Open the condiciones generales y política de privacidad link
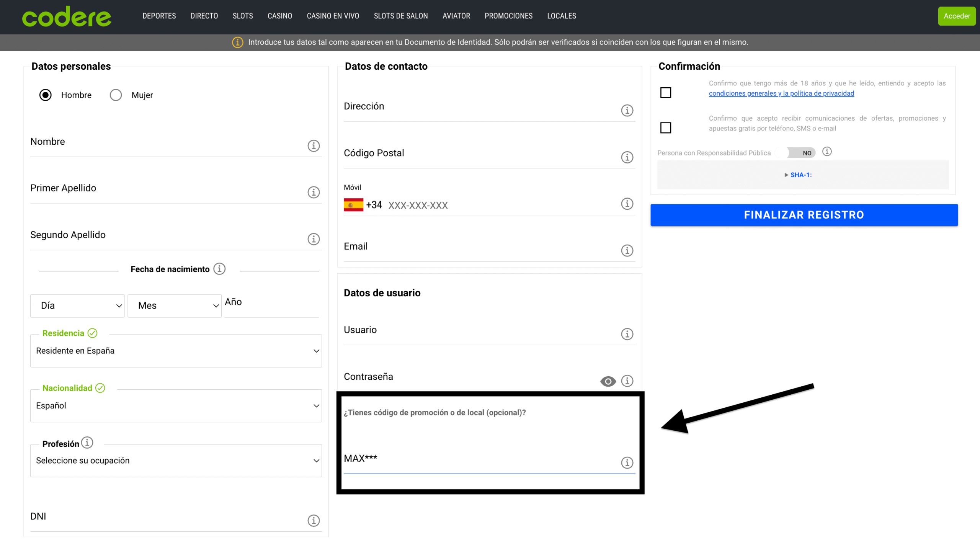 (x=781, y=93)
